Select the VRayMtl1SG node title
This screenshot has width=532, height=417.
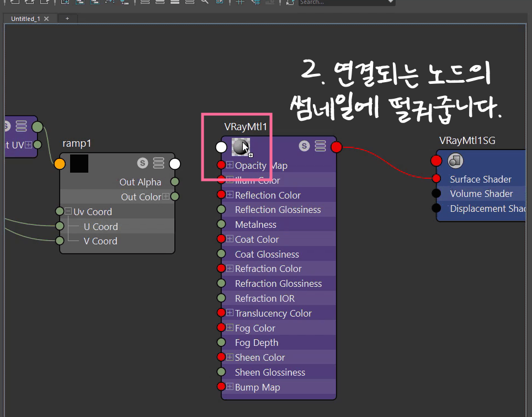point(467,140)
